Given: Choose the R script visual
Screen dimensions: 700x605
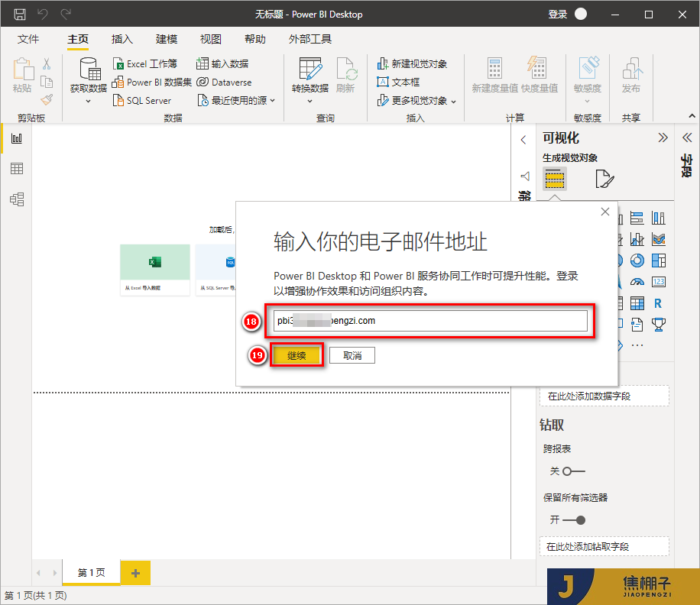Looking at the screenshot, I should [659, 303].
